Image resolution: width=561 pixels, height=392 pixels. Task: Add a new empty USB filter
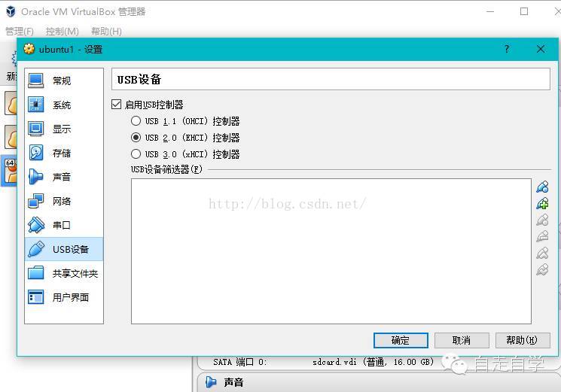click(x=542, y=187)
